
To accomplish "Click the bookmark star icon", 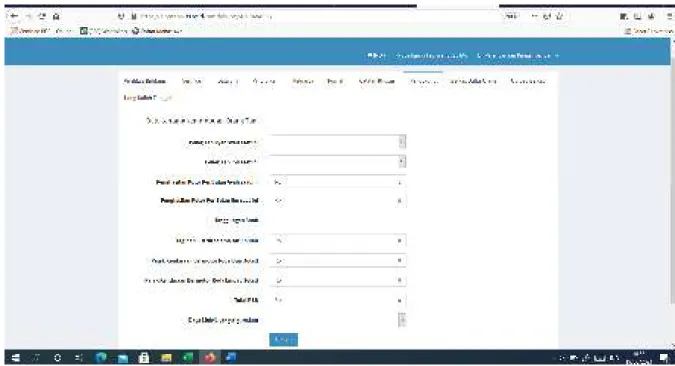I will coord(559,16).
